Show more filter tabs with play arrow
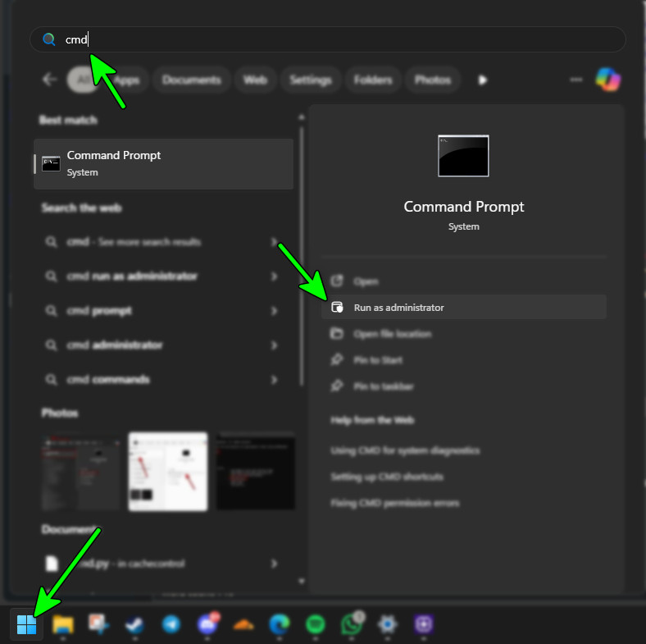 point(482,80)
